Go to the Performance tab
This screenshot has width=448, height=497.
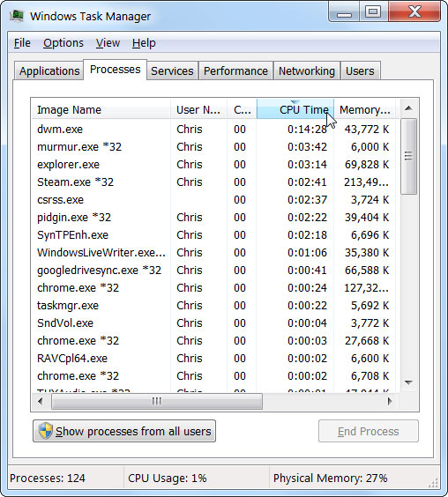pyautogui.click(x=235, y=70)
